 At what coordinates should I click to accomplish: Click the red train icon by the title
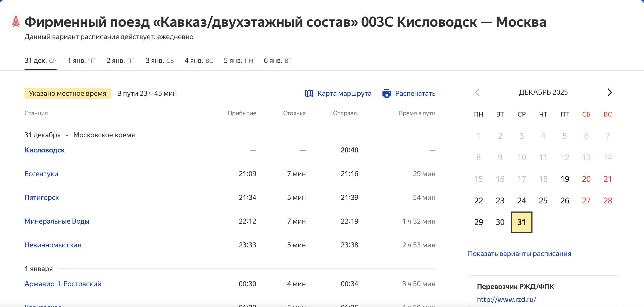point(16,22)
